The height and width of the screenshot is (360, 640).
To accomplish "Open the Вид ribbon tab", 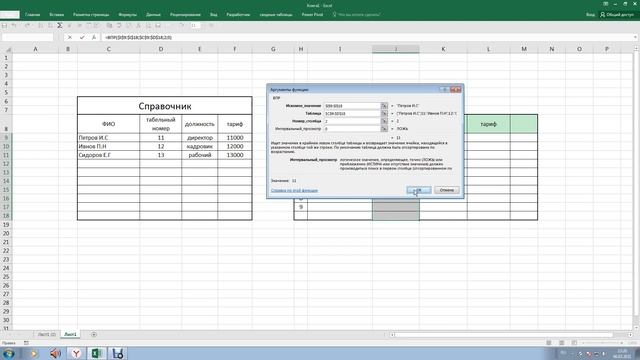I will click(213, 14).
